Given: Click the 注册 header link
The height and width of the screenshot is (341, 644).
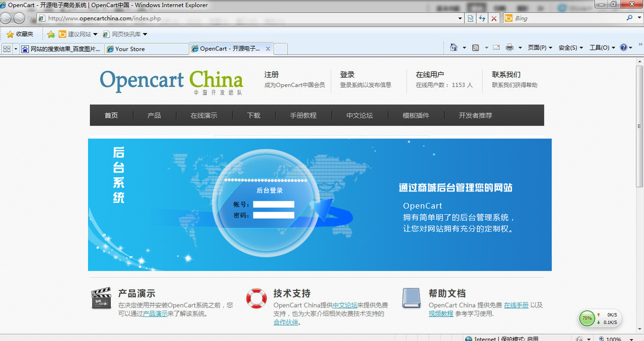Looking at the screenshot, I should [272, 75].
